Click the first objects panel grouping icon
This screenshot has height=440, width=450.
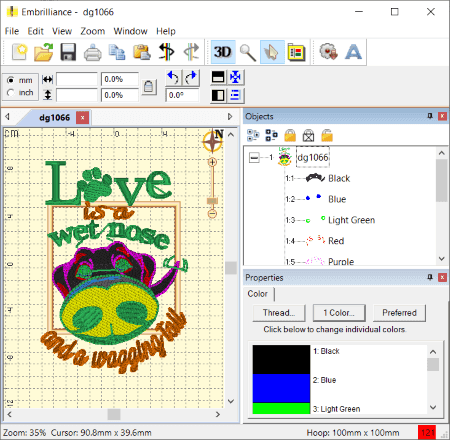pyautogui.click(x=253, y=135)
